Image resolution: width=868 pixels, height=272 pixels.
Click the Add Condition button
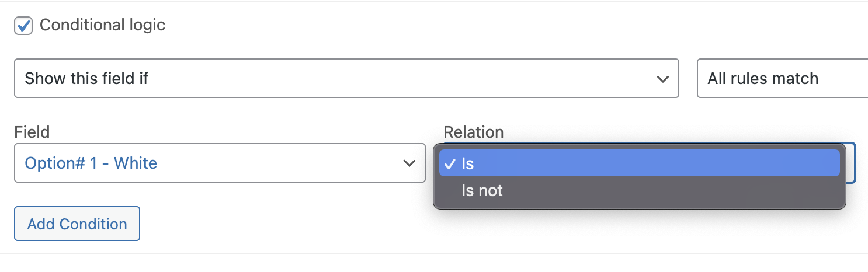click(x=77, y=224)
